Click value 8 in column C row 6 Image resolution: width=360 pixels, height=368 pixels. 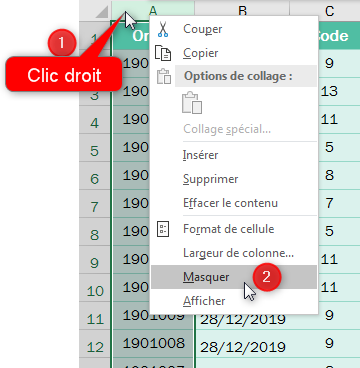329,175
